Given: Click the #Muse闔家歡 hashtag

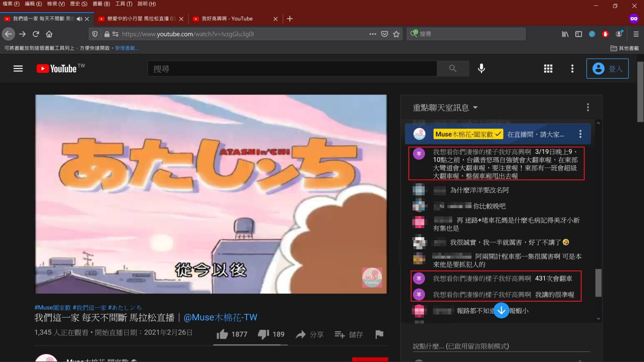Looking at the screenshot, I should point(52,308).
